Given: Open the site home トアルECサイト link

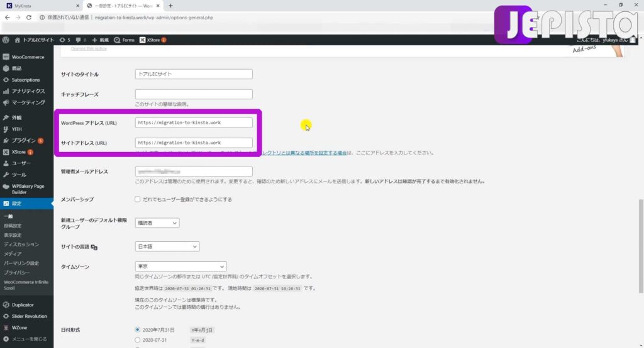Looking at the screenshot, I should point(34,40).
